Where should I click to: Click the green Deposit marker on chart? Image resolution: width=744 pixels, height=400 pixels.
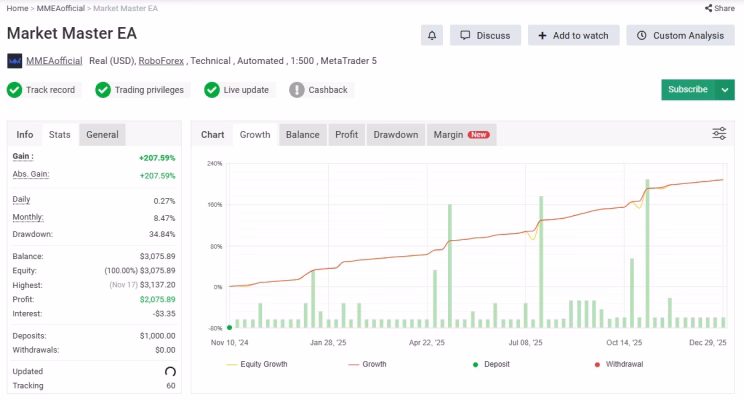click(x=230, y=327)
